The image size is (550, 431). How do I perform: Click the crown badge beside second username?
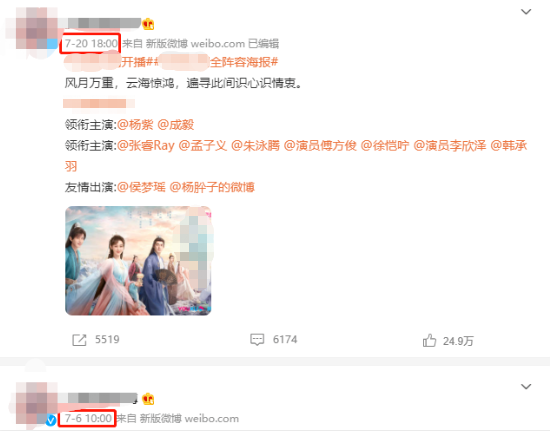coord(148,399)
